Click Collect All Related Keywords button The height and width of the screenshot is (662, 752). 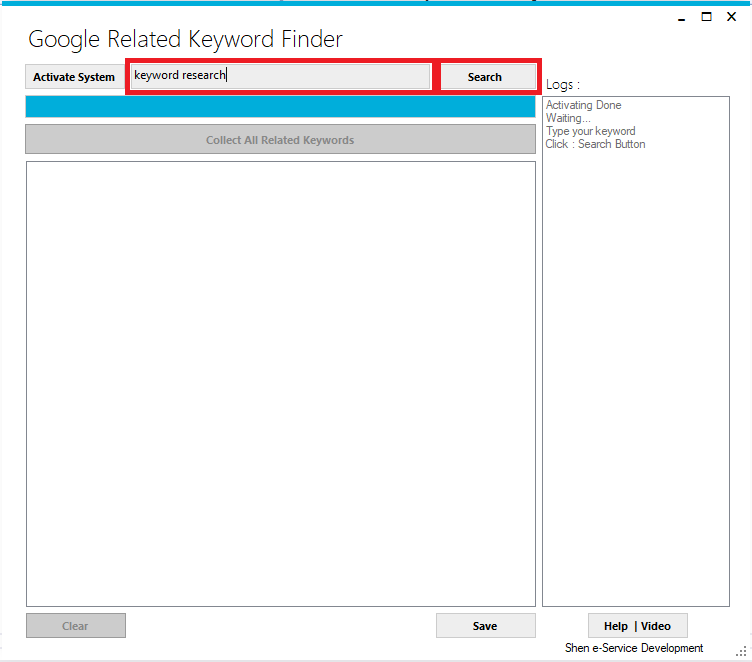(281, 140)
